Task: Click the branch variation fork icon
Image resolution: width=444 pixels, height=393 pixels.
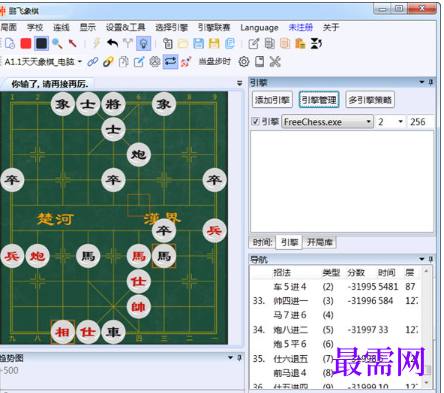Action: click(x=128, y=43)
